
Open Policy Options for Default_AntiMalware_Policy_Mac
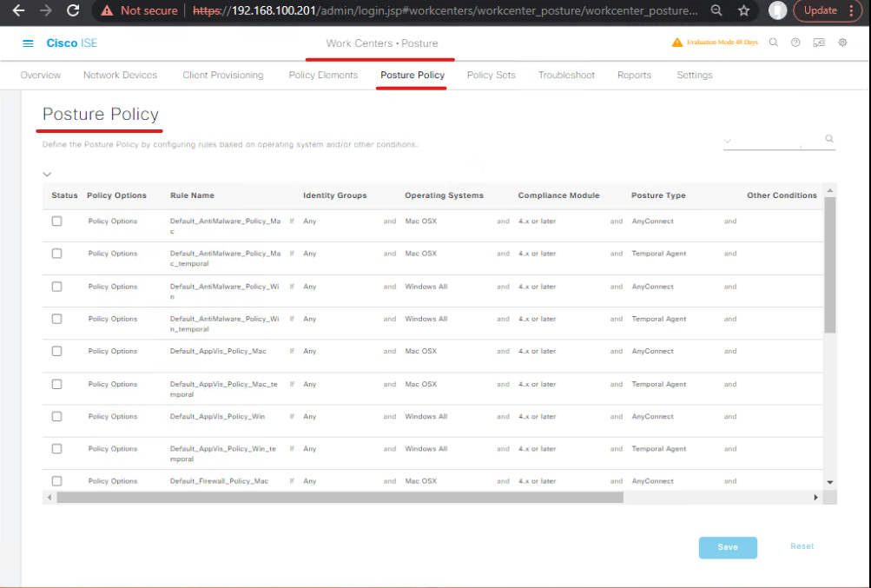112,221
